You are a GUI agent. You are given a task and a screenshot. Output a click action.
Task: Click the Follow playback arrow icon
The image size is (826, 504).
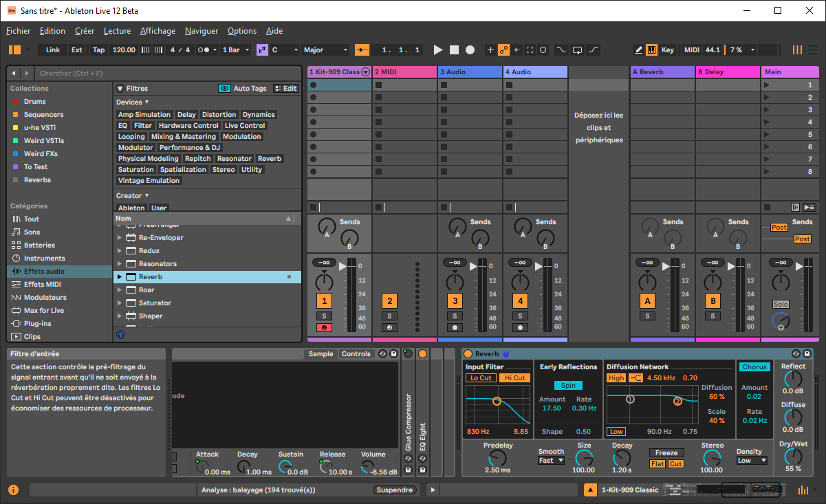pyautogui.click(x=362, y=50)
